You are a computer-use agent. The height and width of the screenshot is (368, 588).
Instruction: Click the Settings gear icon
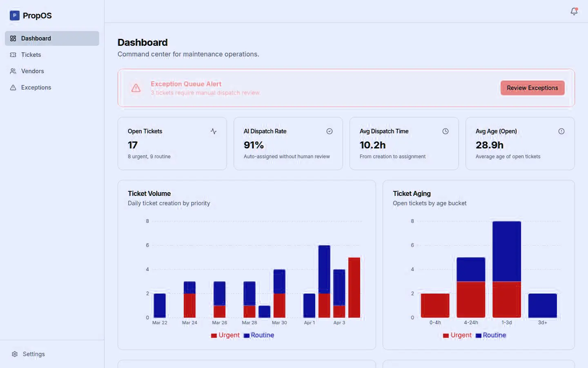[x=15, y=354]
